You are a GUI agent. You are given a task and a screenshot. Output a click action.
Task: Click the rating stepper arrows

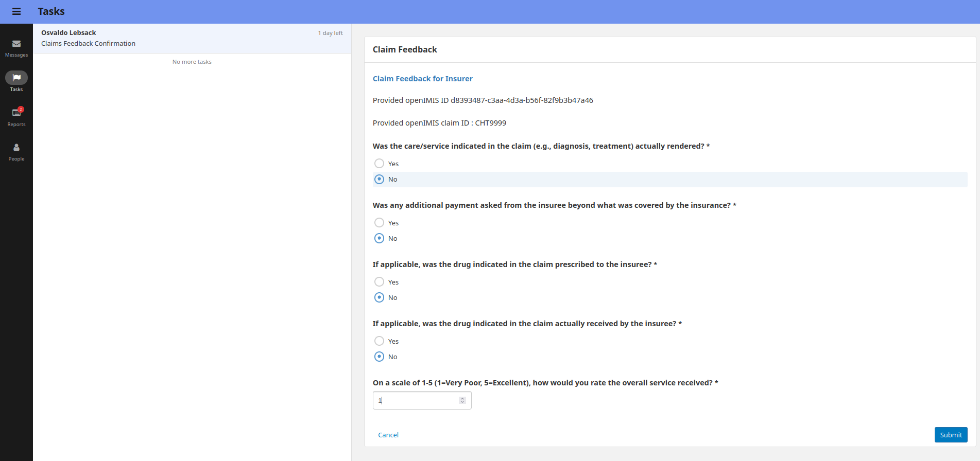(x=462, y=400)
